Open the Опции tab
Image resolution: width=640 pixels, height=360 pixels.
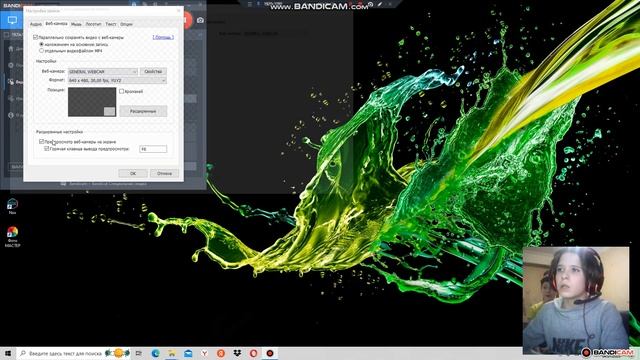coord(126,24)
